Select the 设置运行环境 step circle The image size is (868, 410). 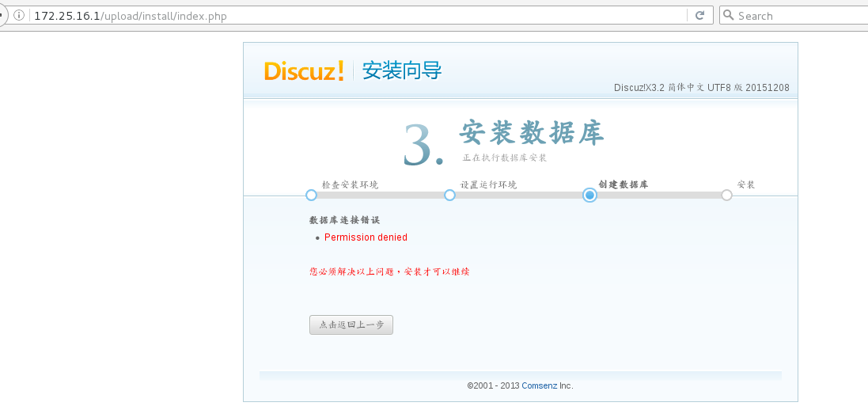449,195
